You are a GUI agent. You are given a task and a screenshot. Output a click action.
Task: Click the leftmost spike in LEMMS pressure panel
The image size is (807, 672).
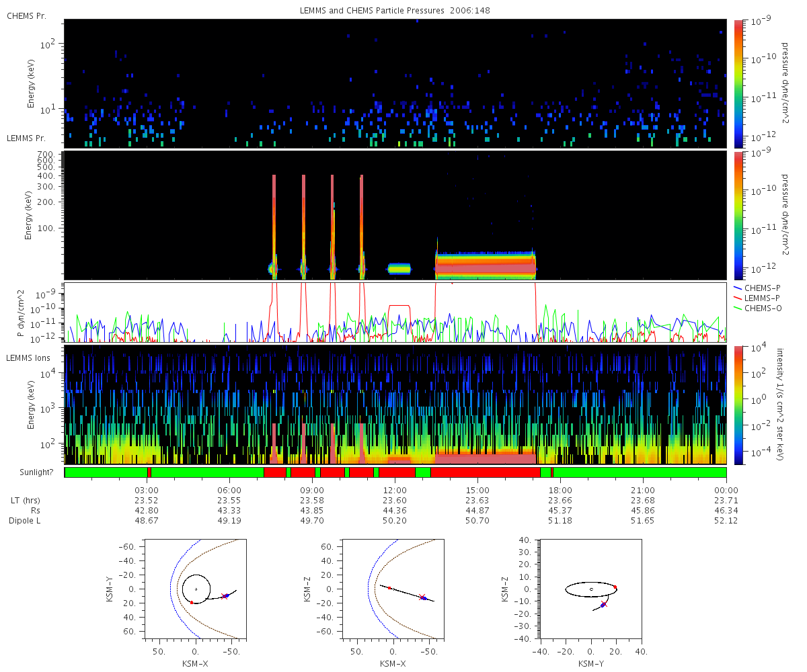coord(274,222)
